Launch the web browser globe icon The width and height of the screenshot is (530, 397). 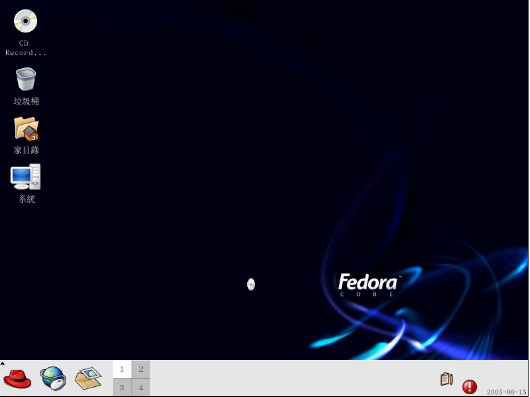pos(53,378)
